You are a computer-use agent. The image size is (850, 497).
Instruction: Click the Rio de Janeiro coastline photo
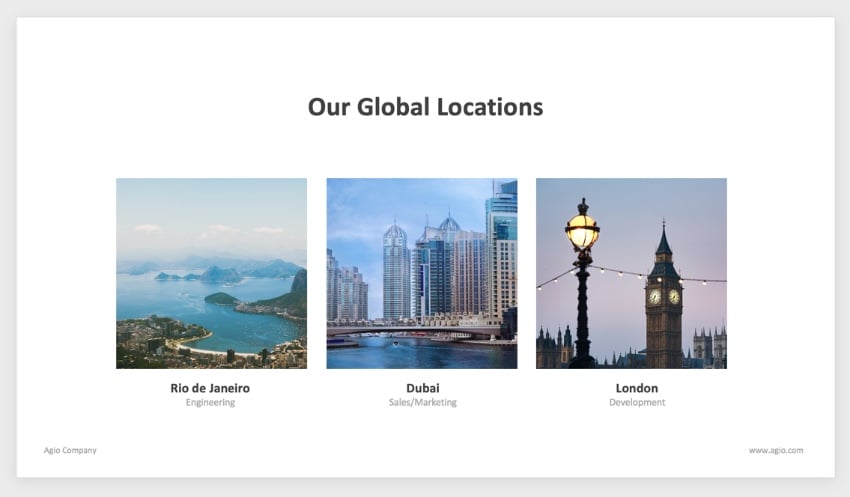tap(211, 273)
